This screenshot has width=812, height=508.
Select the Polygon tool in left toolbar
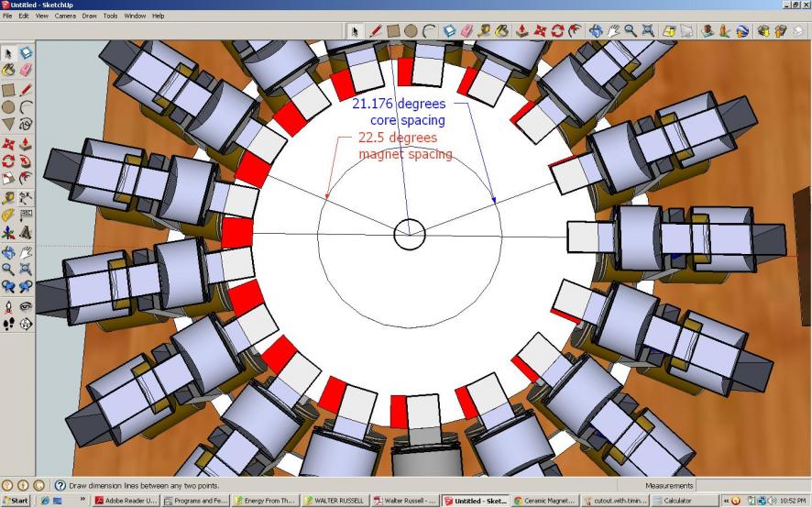(8, 124)
